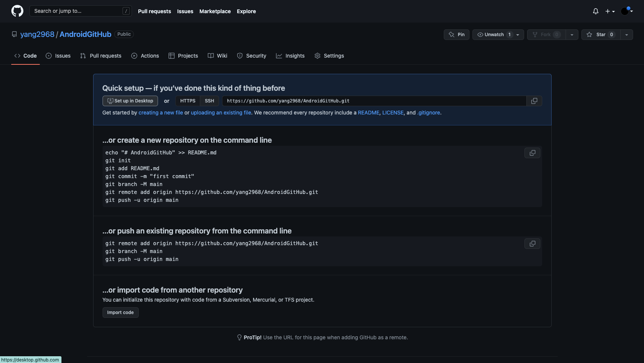The width and height of the screenshot is (644, 363).
Task: Open the Insights tab
Action: (x=290, y=56)
